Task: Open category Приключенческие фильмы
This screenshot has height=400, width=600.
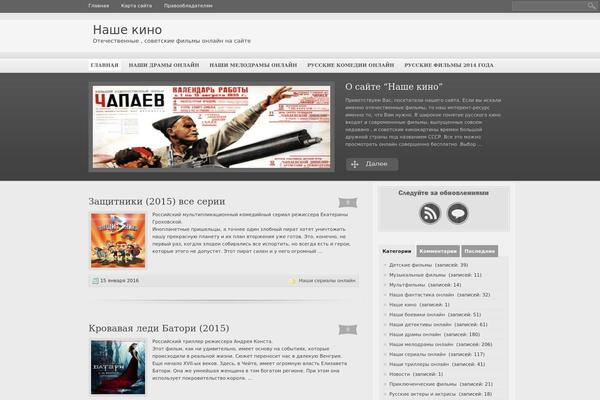Action: [423, 384]
